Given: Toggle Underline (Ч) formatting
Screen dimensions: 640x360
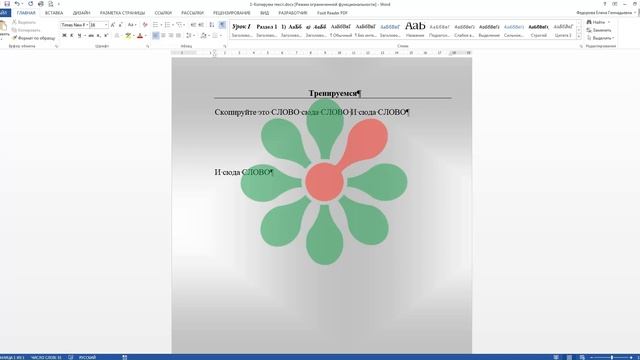Looking at the screenshot, I should pos(79,36).
